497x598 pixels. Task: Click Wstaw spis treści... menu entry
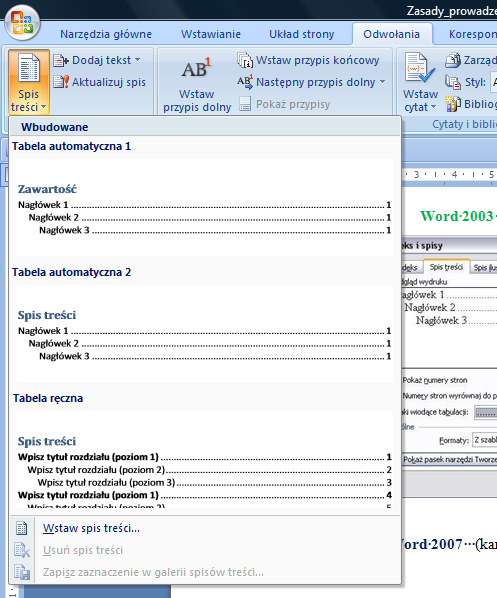pyautogui.click(x=204, y=528)
